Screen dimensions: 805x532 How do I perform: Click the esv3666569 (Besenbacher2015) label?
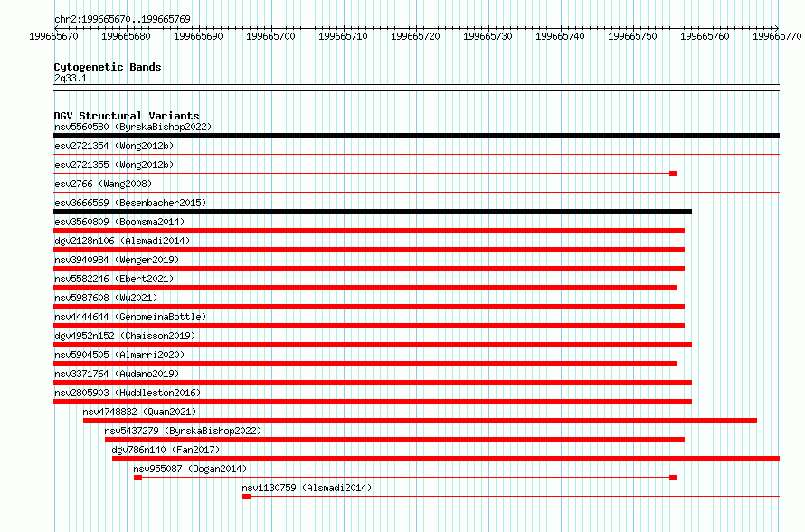(130, 203)
